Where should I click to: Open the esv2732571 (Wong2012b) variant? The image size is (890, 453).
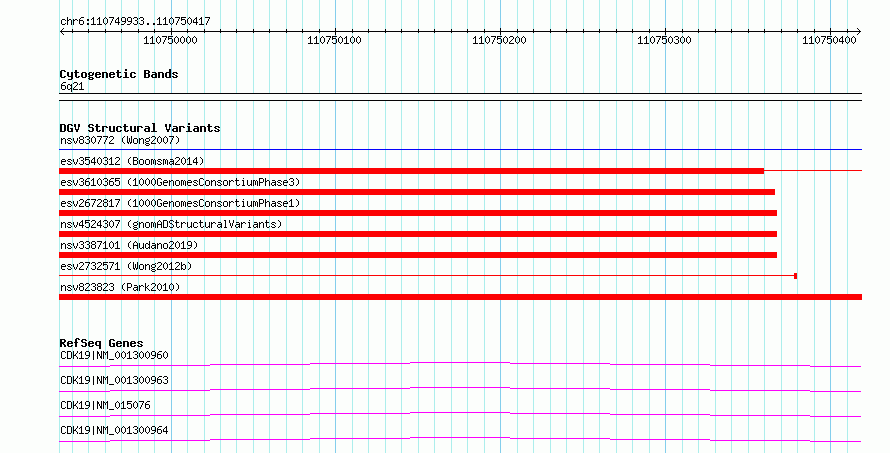pyautogui.click(x=126, y=266)
